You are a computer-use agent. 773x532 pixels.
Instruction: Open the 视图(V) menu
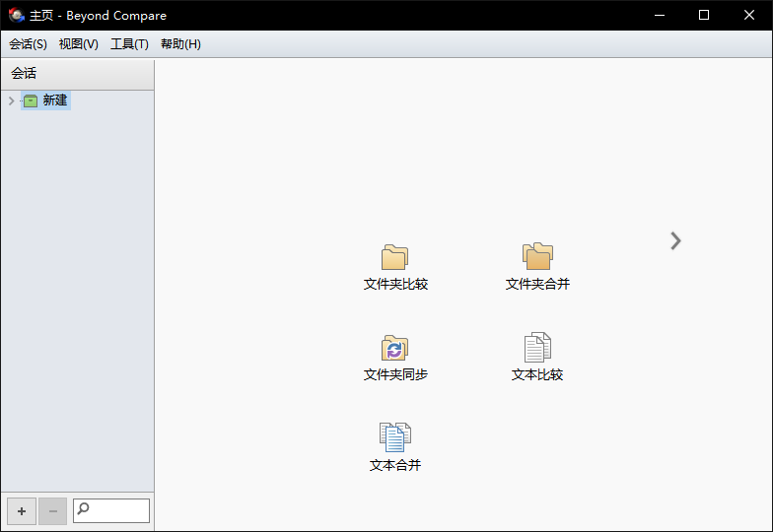pyautogui.click(x=79, y=44)
